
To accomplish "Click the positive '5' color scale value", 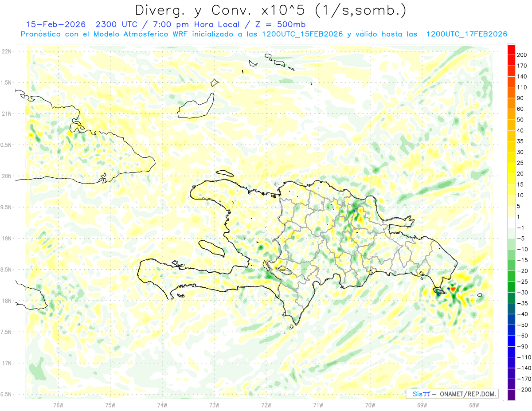I will click(x=519, y=206).
